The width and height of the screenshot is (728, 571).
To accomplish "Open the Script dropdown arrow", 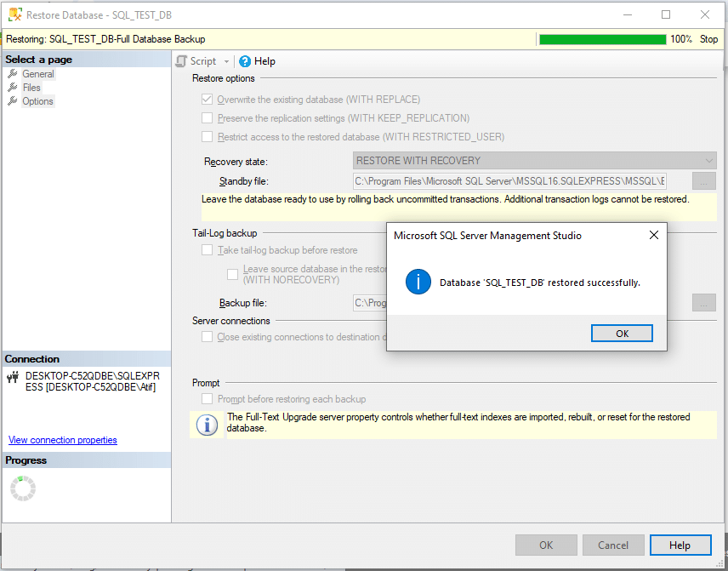I will (x=226, y=61).
